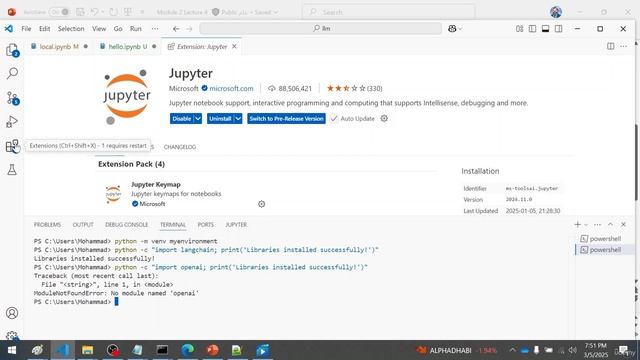Viewport: 640px width, 360px height.
Task: Open Jupyter Keymap manage gear
Action: click(x=262, y=204)
